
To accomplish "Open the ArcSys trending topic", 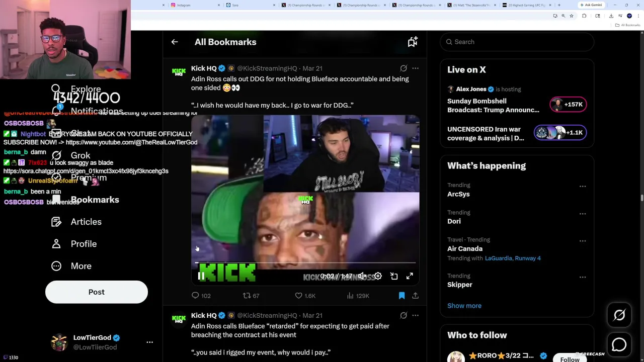I will (x=458, y=194).
